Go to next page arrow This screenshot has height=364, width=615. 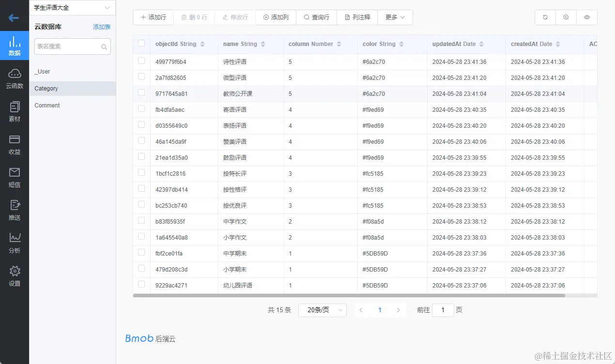[x=399, y=310]
